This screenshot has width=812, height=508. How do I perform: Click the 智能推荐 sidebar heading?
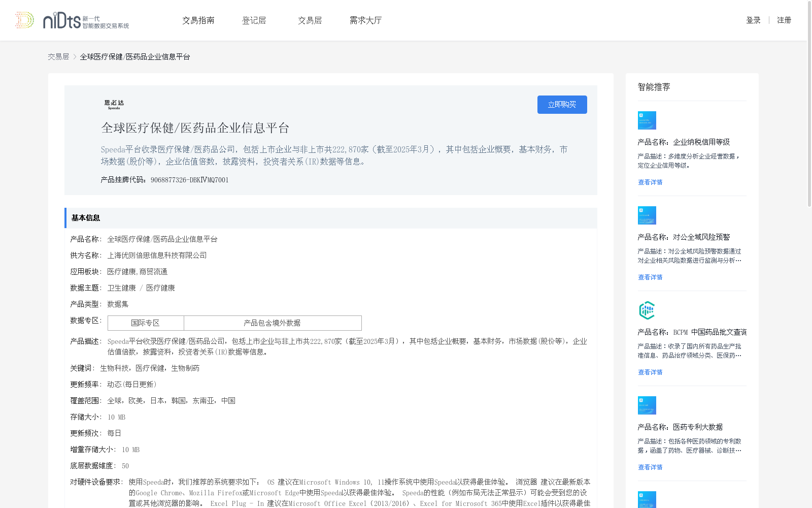[x=654, y=87]
